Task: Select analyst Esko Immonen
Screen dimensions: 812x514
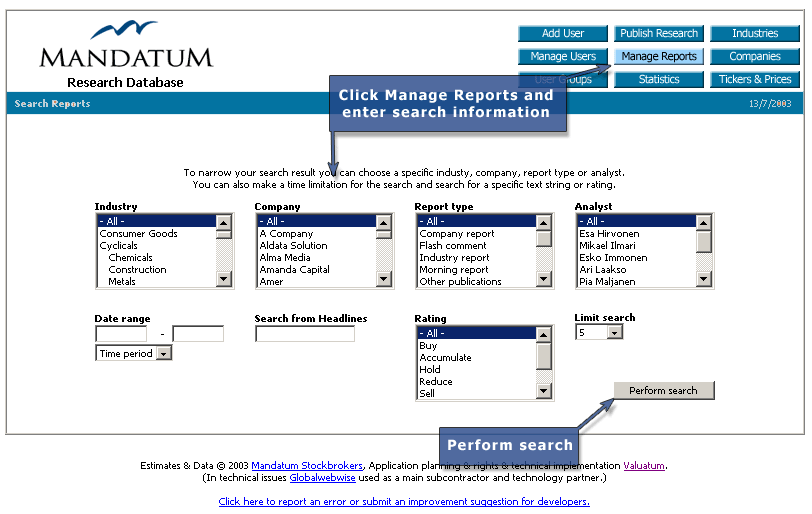Action: [637, 257]
